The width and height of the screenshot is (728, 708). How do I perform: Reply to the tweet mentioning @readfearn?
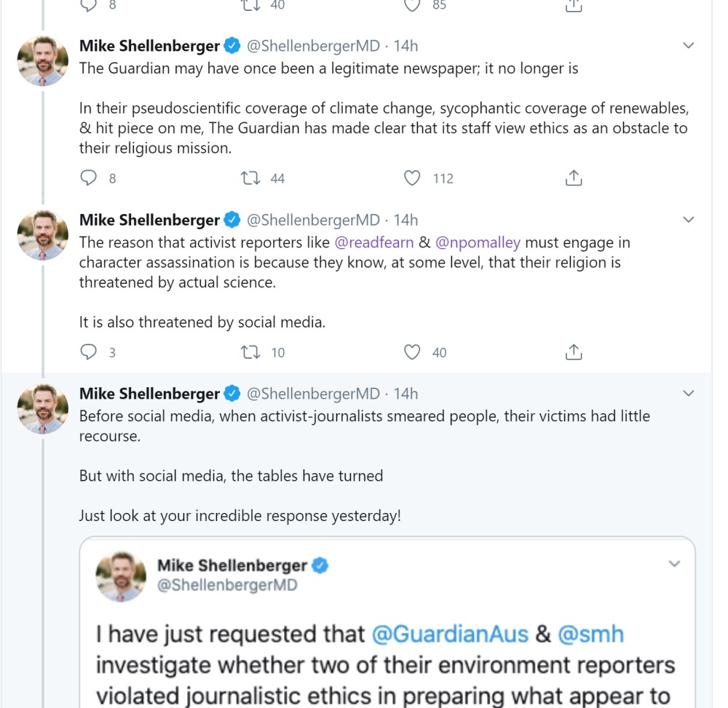pos(88,352)
